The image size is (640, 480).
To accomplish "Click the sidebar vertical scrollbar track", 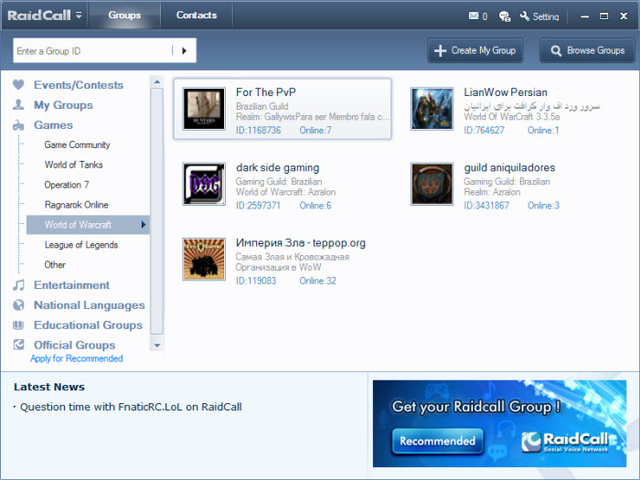I will click(x=157, y=211).
